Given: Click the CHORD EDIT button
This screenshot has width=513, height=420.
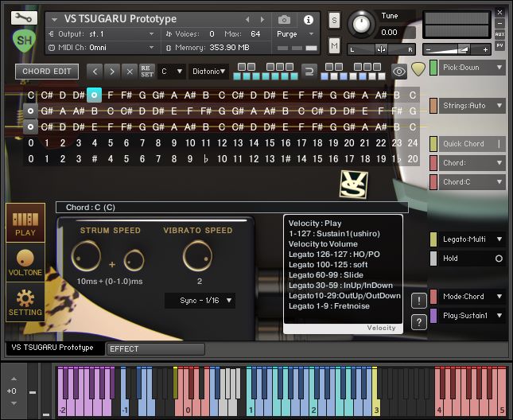Looking at the screenshot, I should (47, 72).
